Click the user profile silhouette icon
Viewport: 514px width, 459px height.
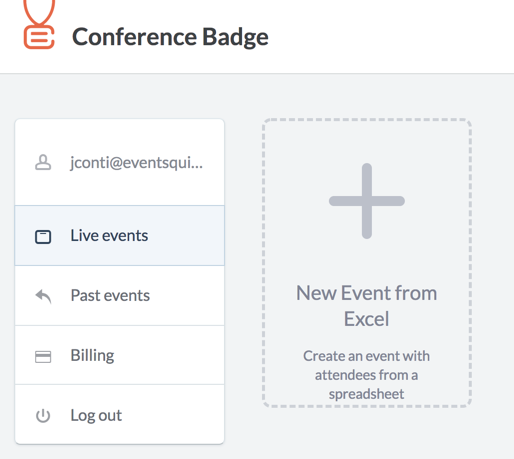(43, 162)
